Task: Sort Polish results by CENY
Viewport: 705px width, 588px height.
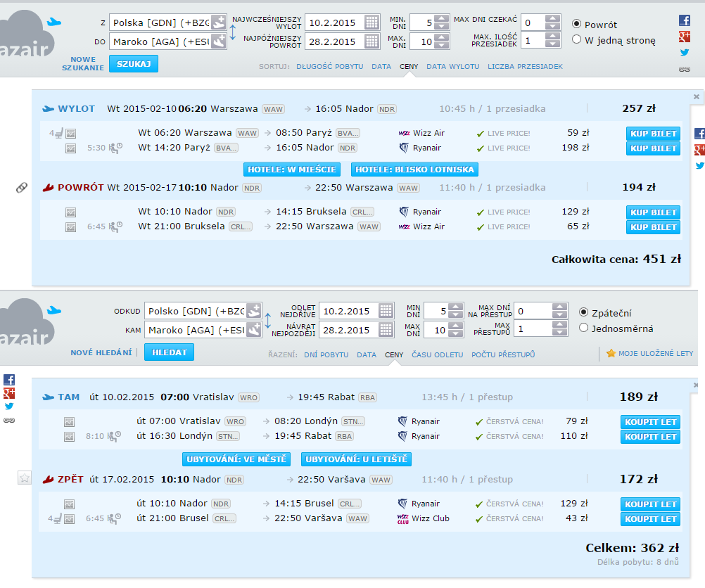Action: [x=409, y=67]
